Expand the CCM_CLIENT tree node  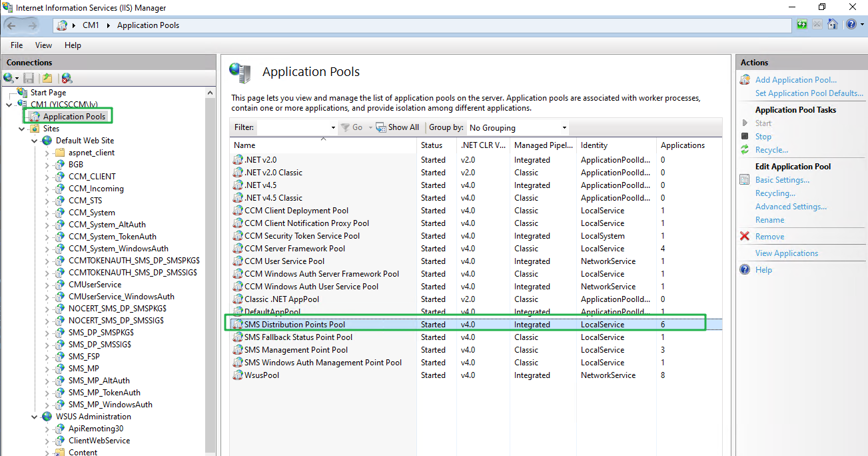click(x=47, y=177)
